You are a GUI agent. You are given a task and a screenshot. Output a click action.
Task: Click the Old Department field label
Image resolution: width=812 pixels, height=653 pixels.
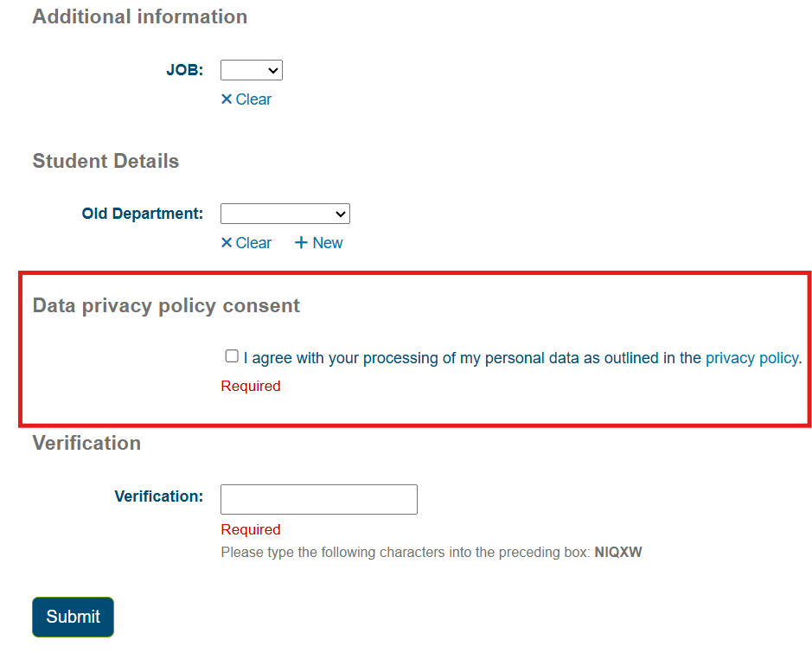tap(143, 213)
